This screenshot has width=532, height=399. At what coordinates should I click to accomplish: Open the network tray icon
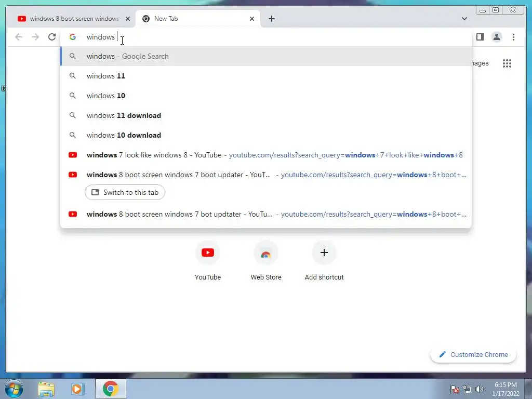pos(467,389)
